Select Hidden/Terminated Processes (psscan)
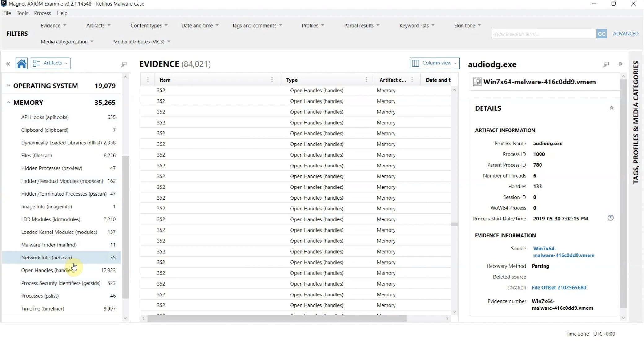 62,193
